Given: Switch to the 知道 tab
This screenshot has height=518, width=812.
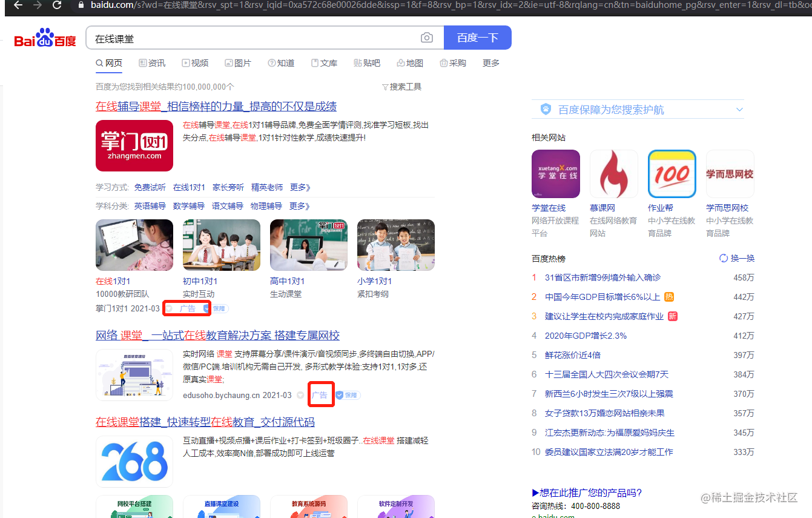Looking at the screenshot, I should 281,63.
